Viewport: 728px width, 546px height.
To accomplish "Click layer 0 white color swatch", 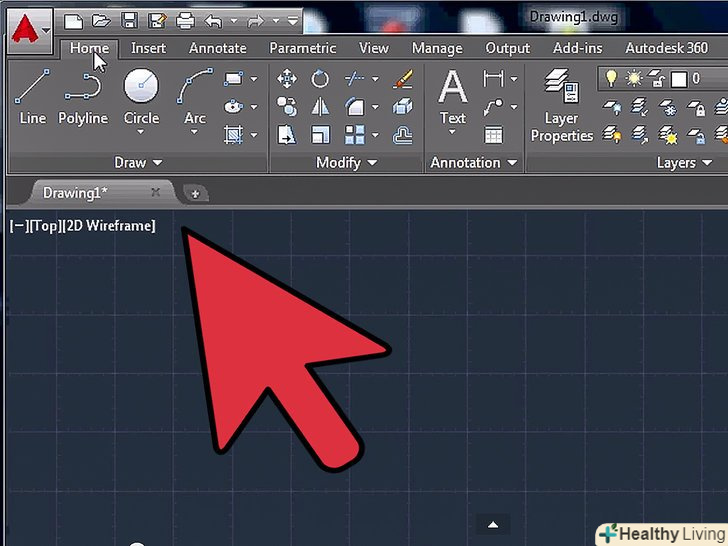I will (x=679, y=79).
